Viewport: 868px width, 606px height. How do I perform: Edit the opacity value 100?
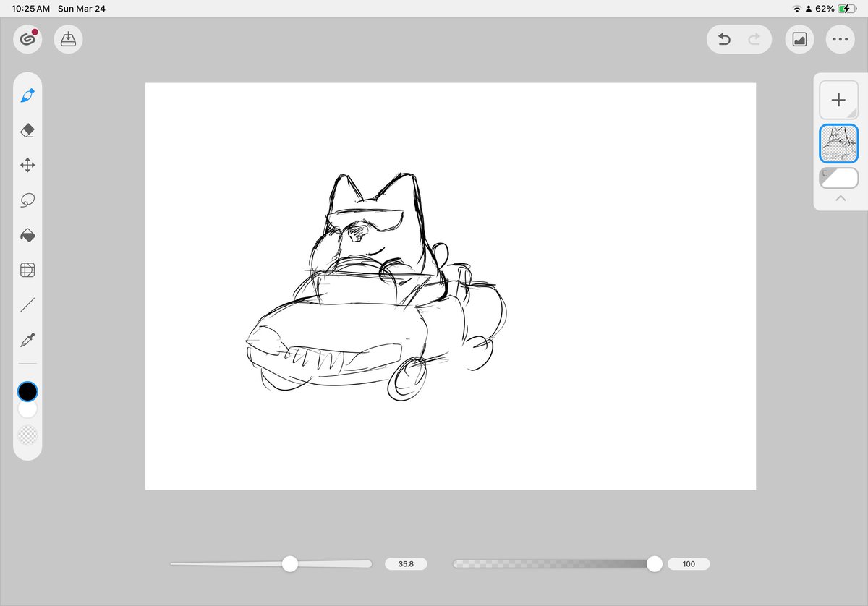click(689, 564)
